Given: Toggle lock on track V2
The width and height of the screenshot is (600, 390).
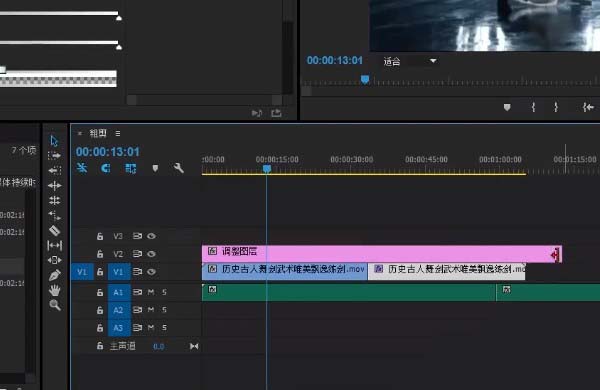Looking at the screenshot, I should [100, 254].
